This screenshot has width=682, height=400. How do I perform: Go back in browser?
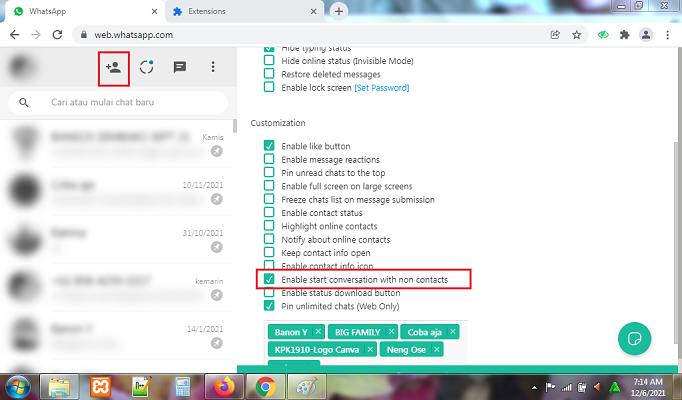[14, 35]
